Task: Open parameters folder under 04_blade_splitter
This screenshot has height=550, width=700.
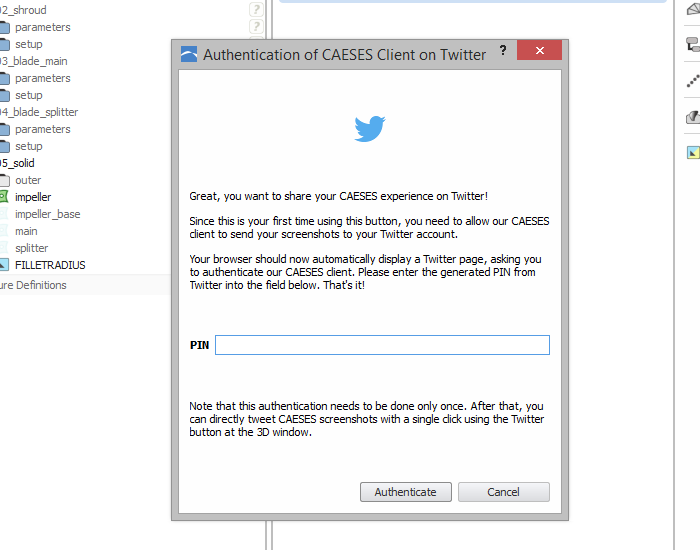Action: pyautogui.click(x=42, y=129)
